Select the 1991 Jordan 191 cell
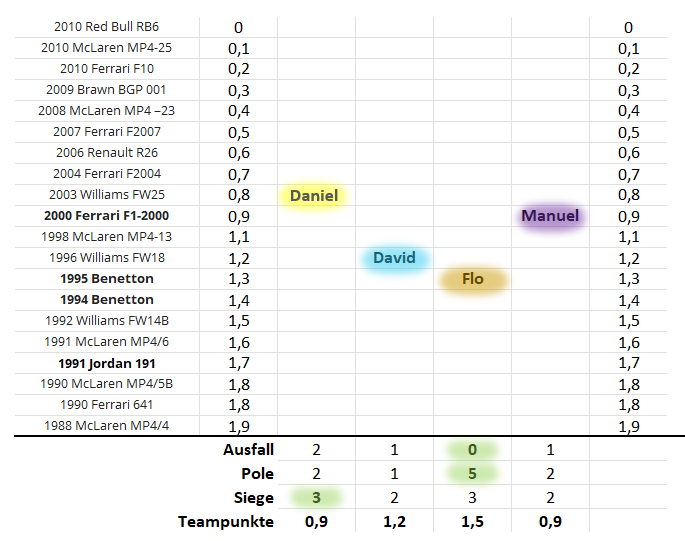The width and height of the screenshot is (685, 541). pos(107,363)
